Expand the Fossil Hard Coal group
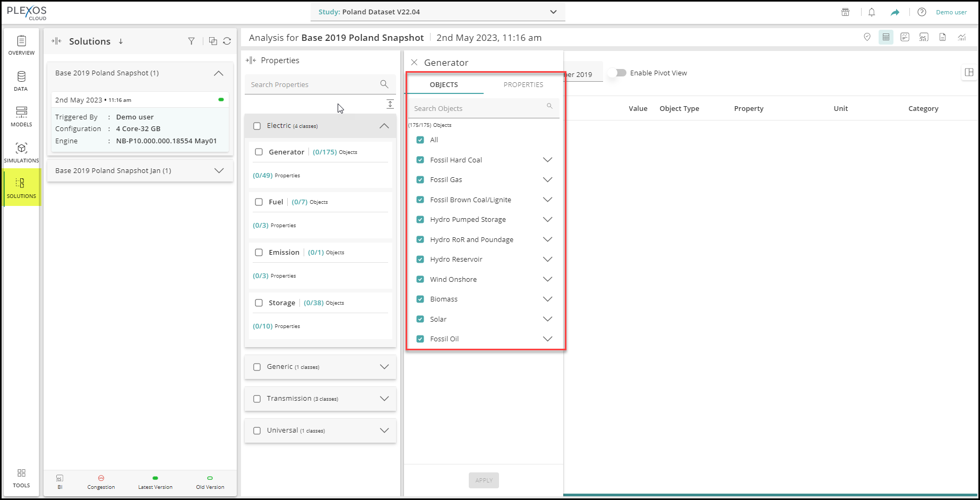 [x=547, y=160]
